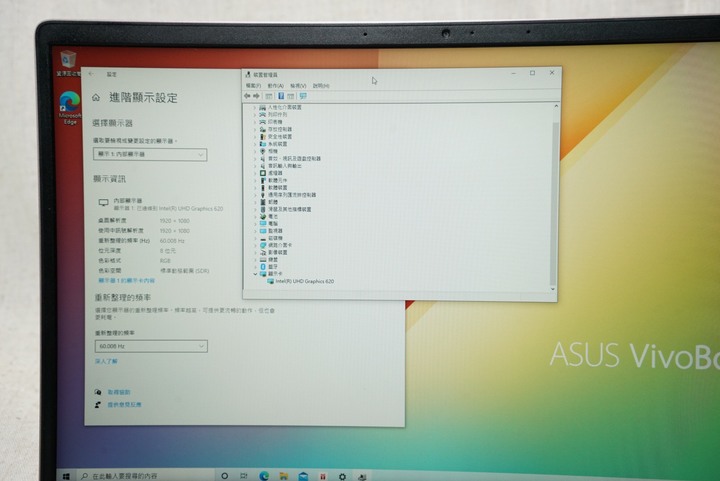This screenshot has width=720, height=481.
Task: Open Task View from the taskbar
Action: click(x=244, y=476)
